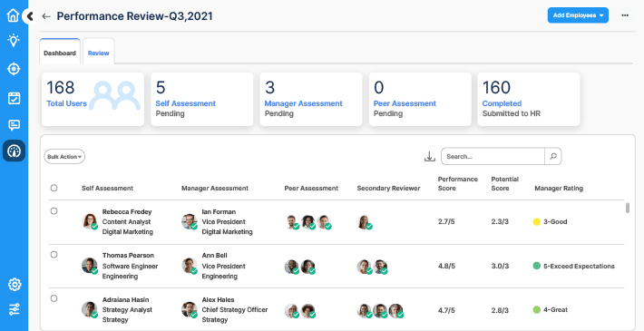Open the chat feedback sidebar icon

pyautogui.click(x=14, y=125)
